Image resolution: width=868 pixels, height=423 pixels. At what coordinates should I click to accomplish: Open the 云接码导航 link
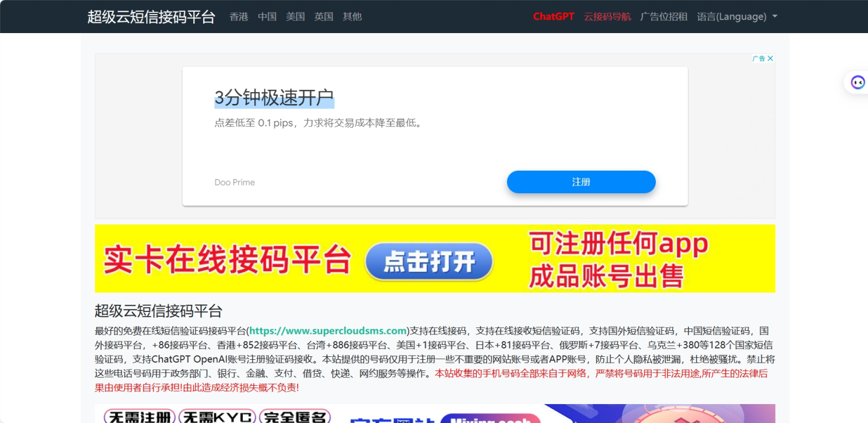click(x=607, y=17)
